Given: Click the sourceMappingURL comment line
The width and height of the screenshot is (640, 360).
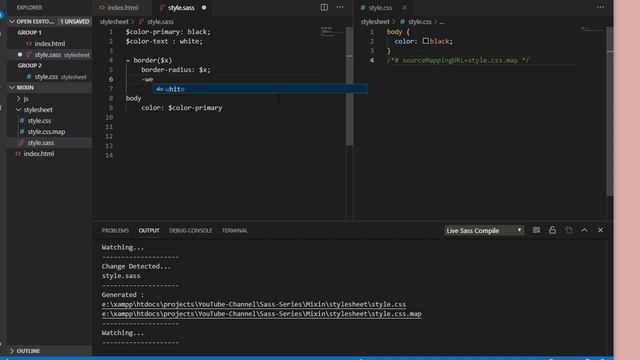Looking at the screenshot, I should 458,60.
